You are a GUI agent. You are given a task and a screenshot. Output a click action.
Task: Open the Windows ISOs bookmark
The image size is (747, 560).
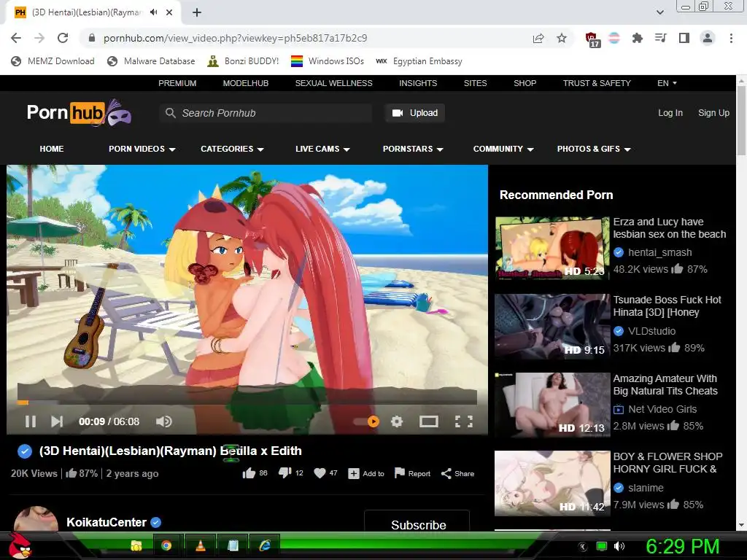pos(328,61)
